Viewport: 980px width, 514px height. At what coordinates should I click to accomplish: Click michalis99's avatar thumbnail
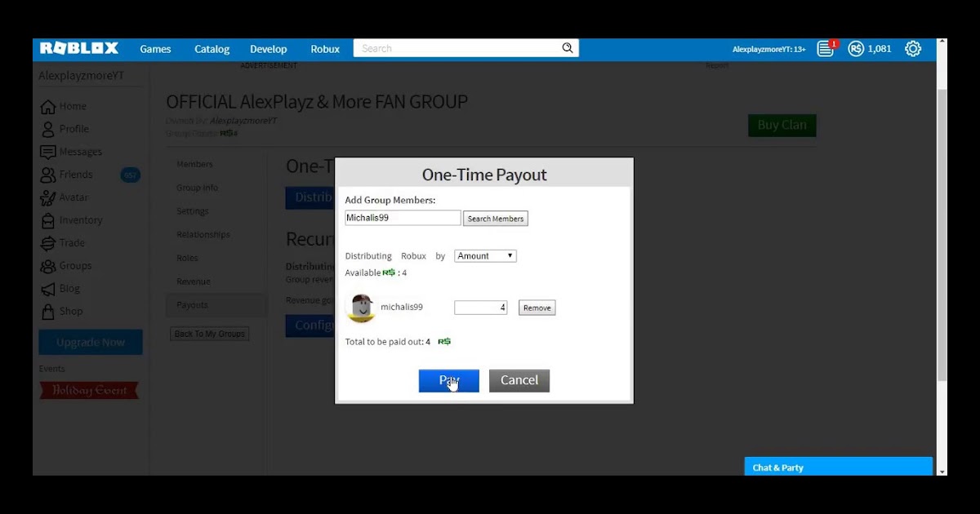(x=361, y=308)
